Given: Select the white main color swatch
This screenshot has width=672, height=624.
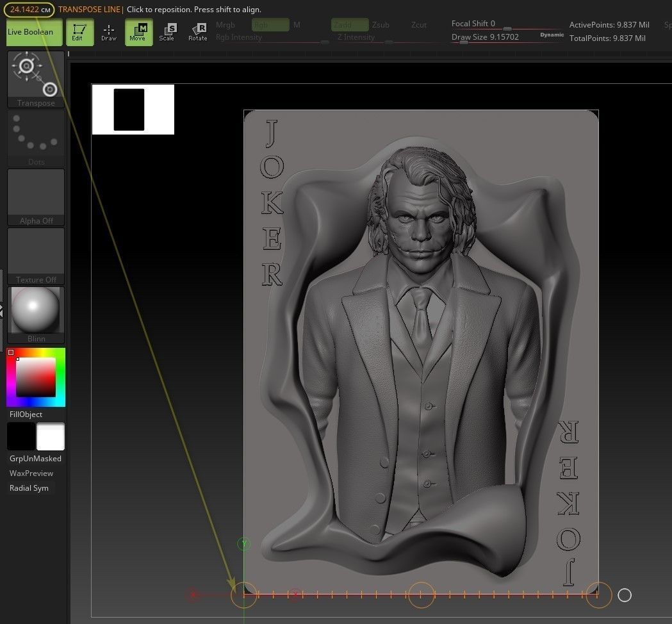Looking at the screenshot, I should coord(51,436).
